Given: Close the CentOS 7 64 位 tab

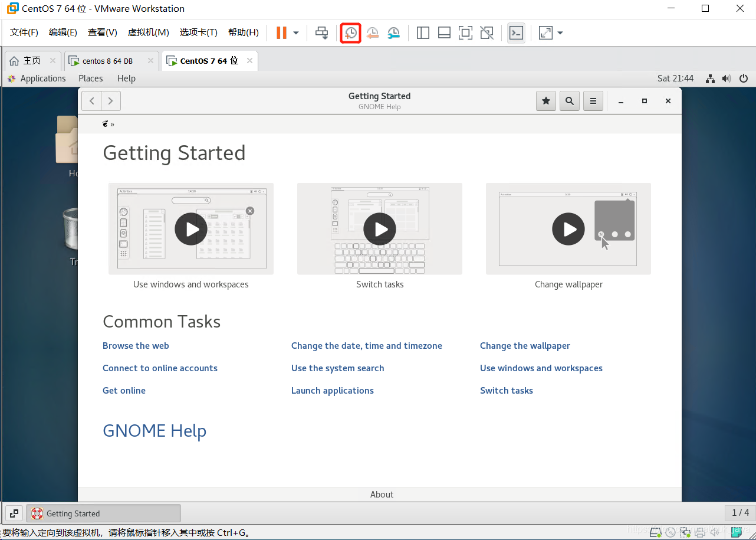Looking at the screenshot, I should (250, 61).
